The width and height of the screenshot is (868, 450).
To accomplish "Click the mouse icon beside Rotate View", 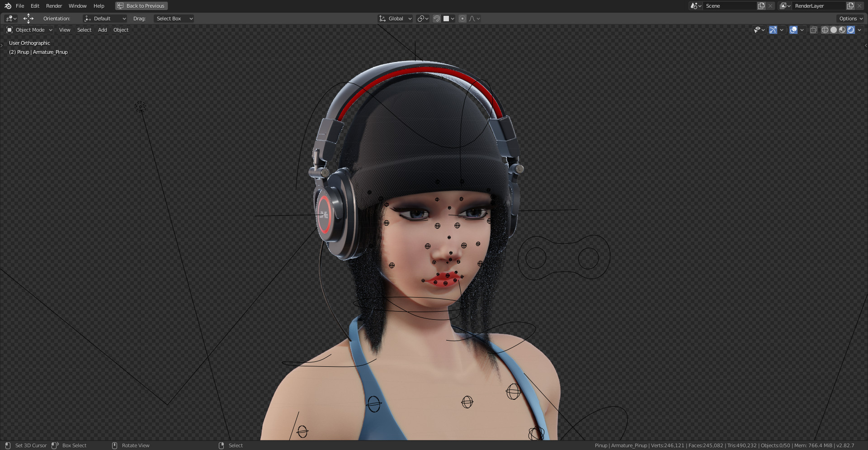I will point(114,445).
